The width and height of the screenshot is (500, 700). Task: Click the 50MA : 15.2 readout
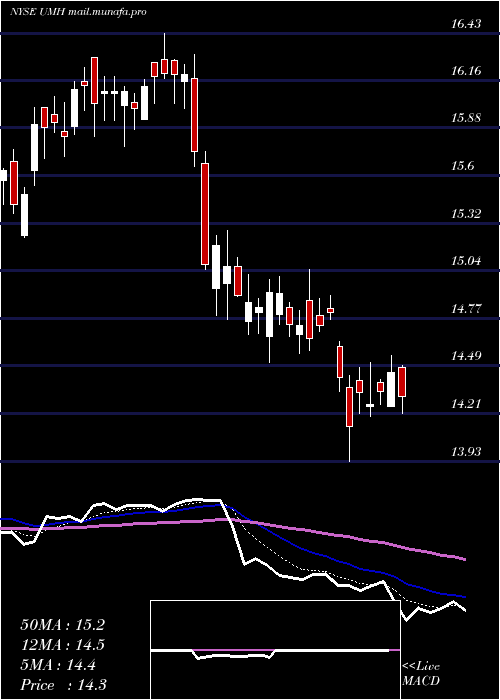click(62, 625)
